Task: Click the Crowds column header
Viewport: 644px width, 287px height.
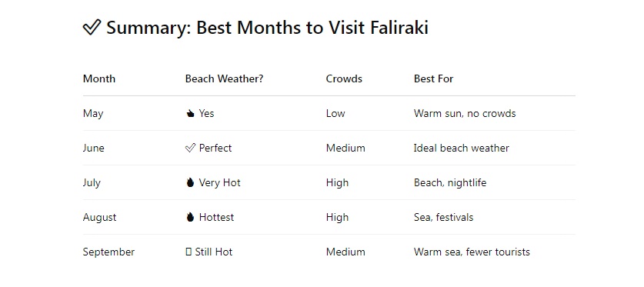Action: click(x=344, y=78)
